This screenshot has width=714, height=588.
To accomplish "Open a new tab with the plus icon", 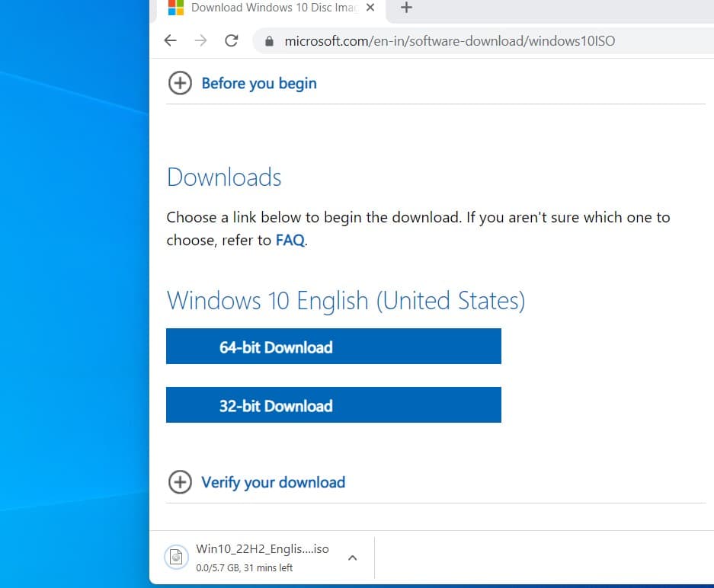I will [406, 9].
